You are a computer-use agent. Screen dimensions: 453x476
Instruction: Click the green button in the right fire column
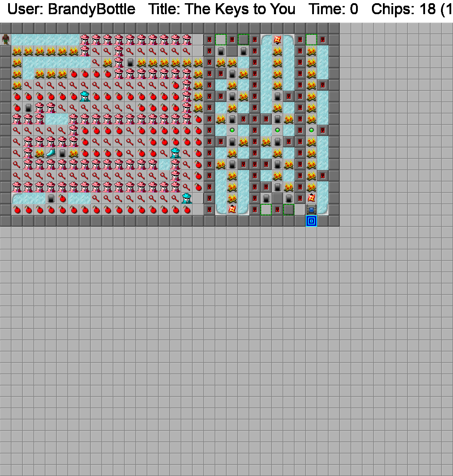311,130
